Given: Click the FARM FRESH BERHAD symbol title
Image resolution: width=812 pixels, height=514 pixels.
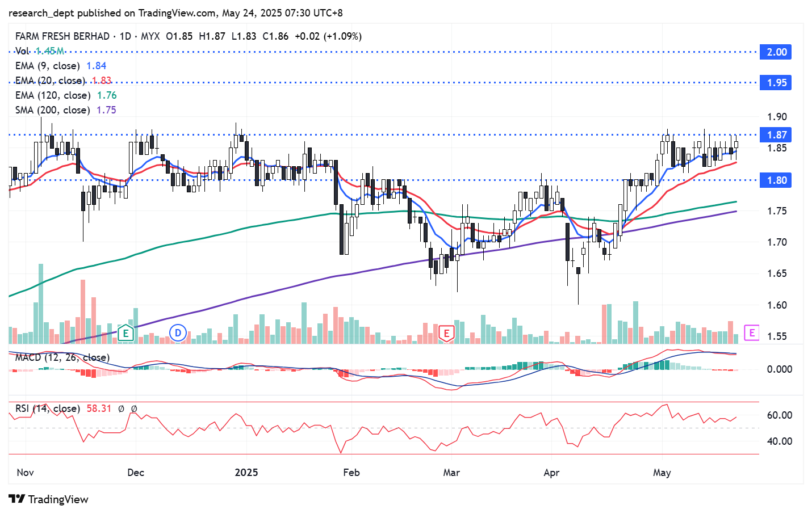Looking at the screenshot, I should (x=62, y=36).
